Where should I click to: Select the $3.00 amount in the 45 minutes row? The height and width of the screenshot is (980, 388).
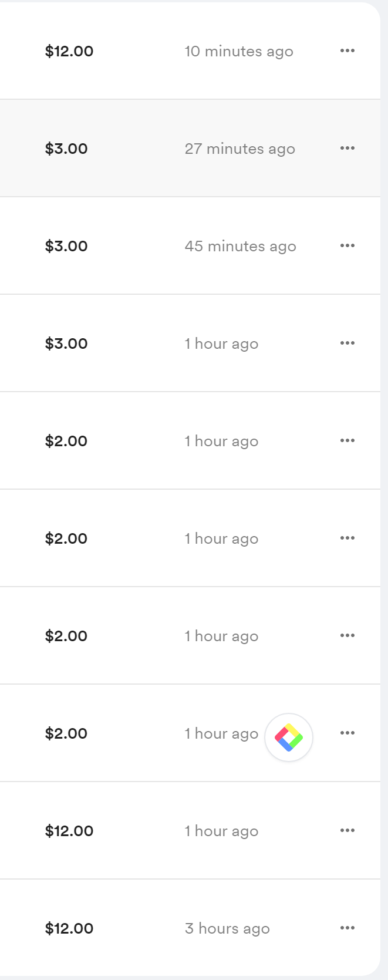[66, 246]
